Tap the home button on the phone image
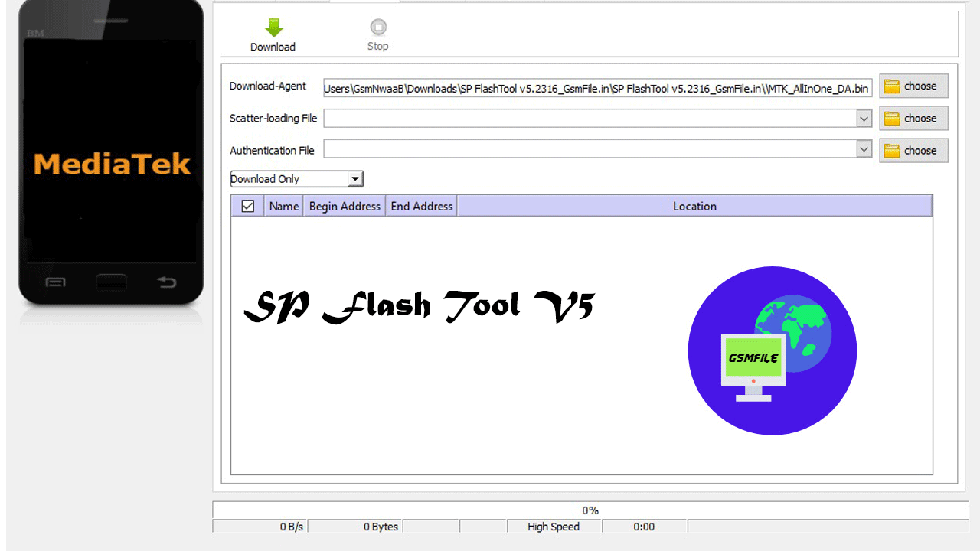 pyautogui.click(x=112, y=282)
